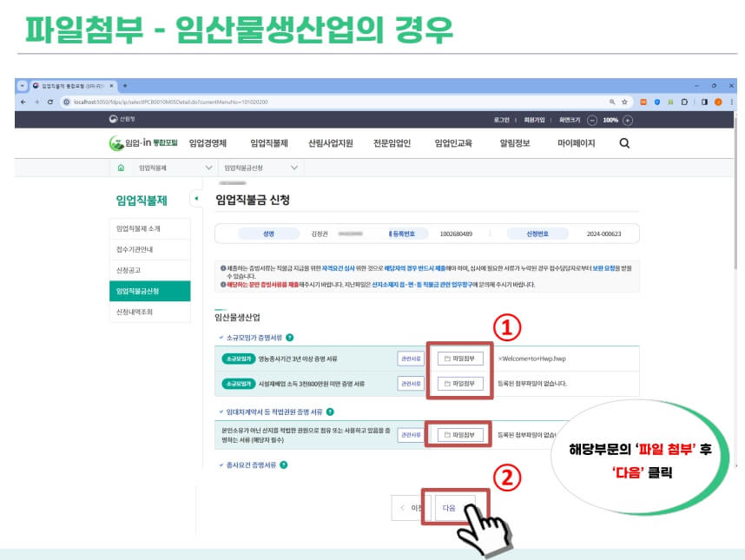Click the 다음 button at the bottom
This screenshot has height=560, width=745.
(x=451, y=508)
